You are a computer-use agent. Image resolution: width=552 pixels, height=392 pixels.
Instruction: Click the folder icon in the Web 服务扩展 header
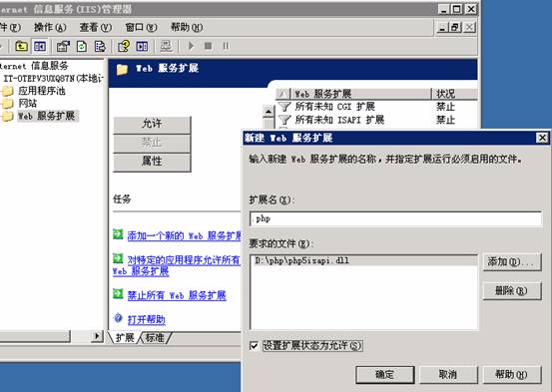tap(122, 69)
